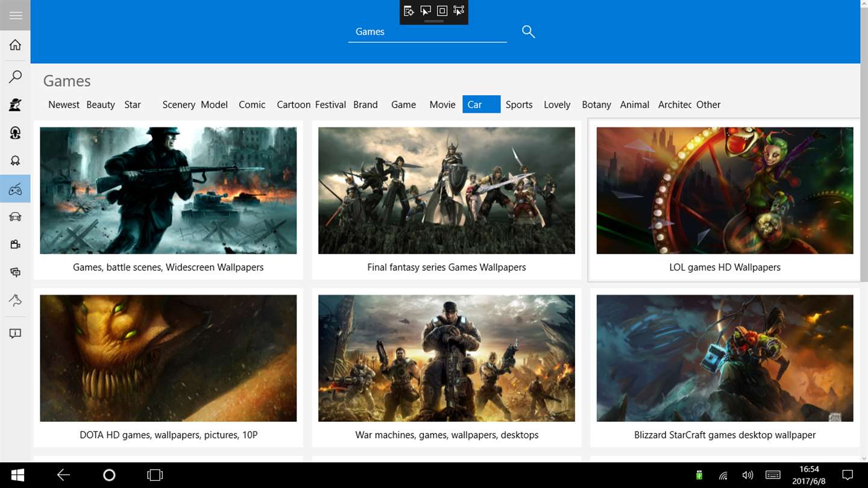Viewport: 868px width, 488px height.
Task: Open the battle scenes soldier wallpaper thumbnail
Action: pos(168,190)
